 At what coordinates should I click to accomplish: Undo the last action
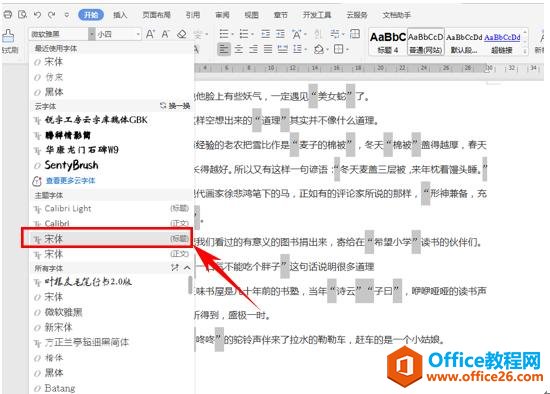pos(38,15)
